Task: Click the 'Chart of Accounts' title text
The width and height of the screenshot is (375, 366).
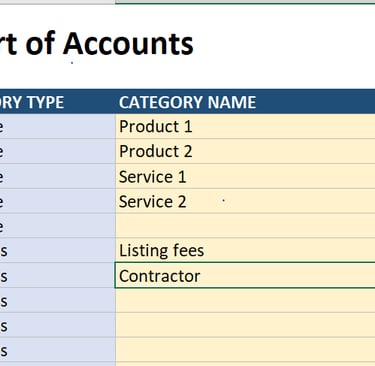Action: click(97, 43)
